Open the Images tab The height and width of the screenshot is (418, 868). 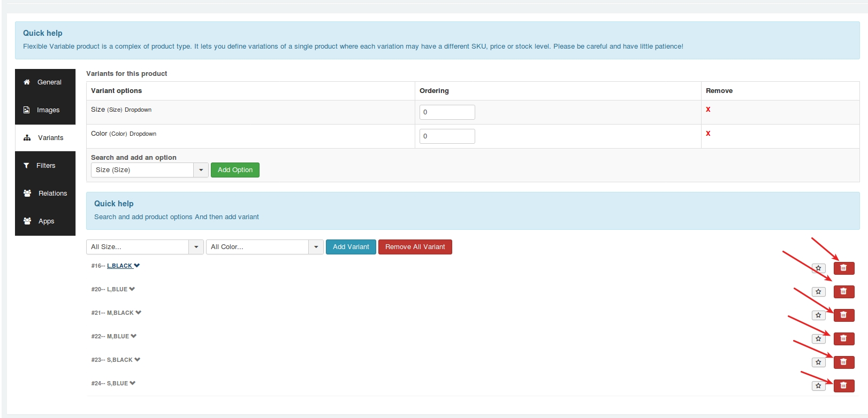(45, 110)
